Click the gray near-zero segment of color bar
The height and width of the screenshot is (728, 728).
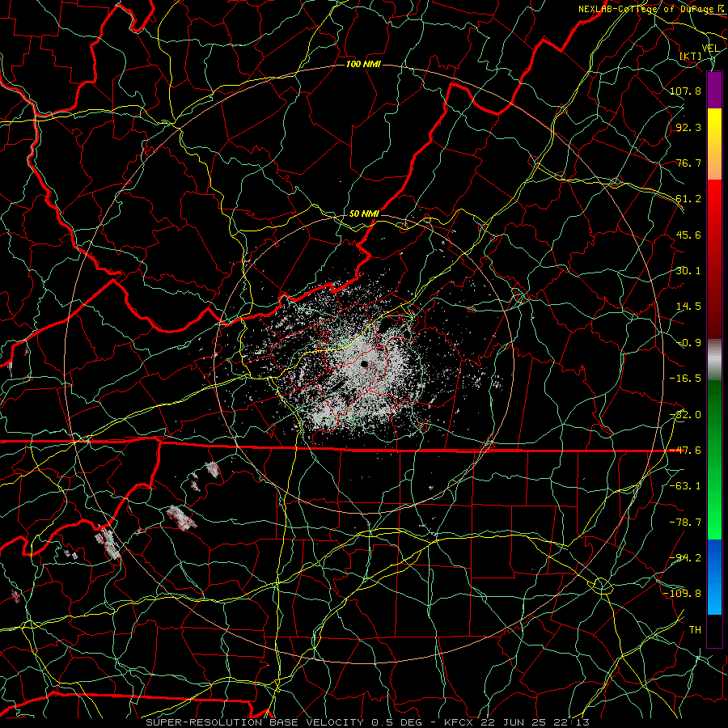click(x=714, y=360)
